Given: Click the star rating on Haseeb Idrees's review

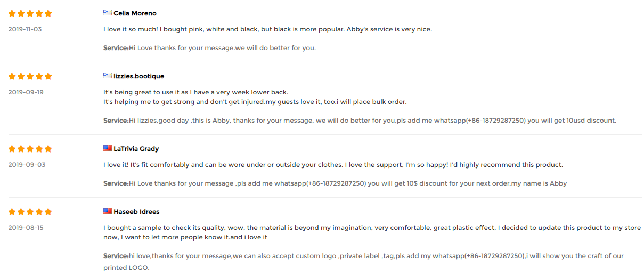Looking at the screenshot, I should pos(30,212).
